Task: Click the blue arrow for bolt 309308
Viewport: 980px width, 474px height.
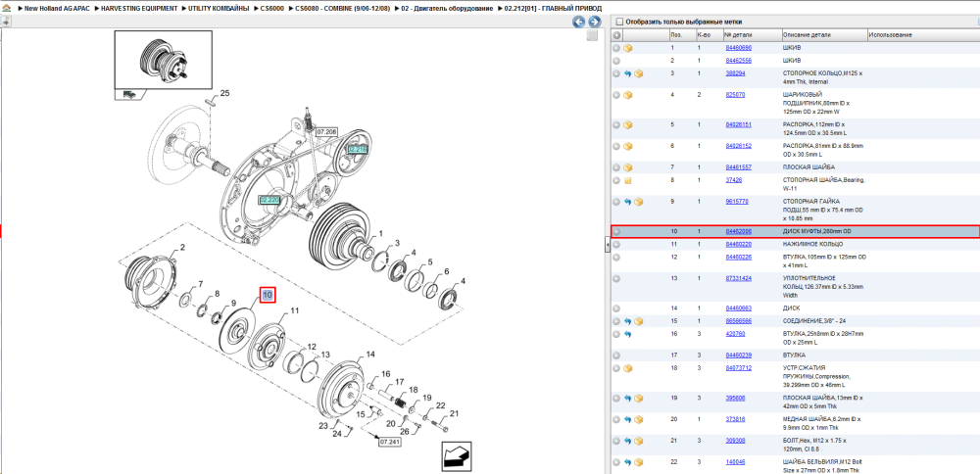Action: coord(628,441)
